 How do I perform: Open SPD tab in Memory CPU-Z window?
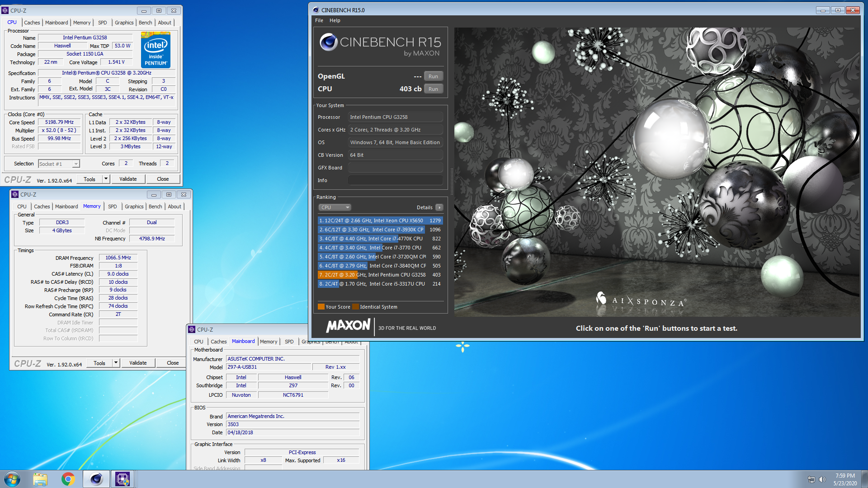point(113,206)
